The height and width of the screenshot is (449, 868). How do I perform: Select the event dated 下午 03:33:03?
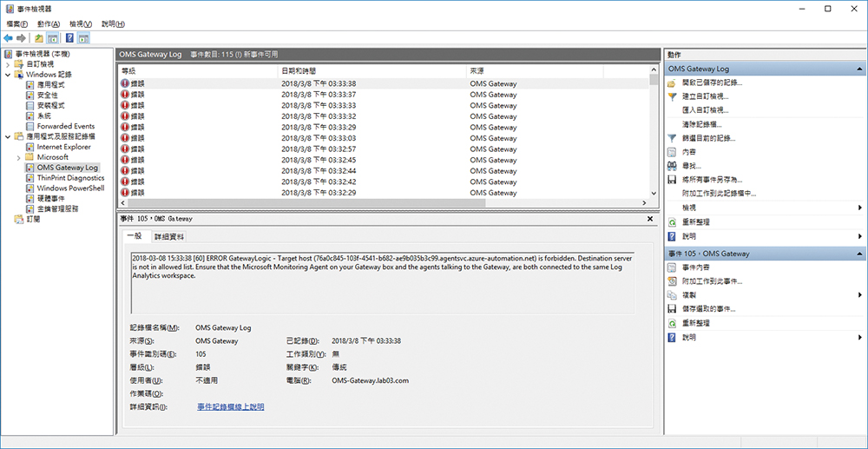pos(384,138)
